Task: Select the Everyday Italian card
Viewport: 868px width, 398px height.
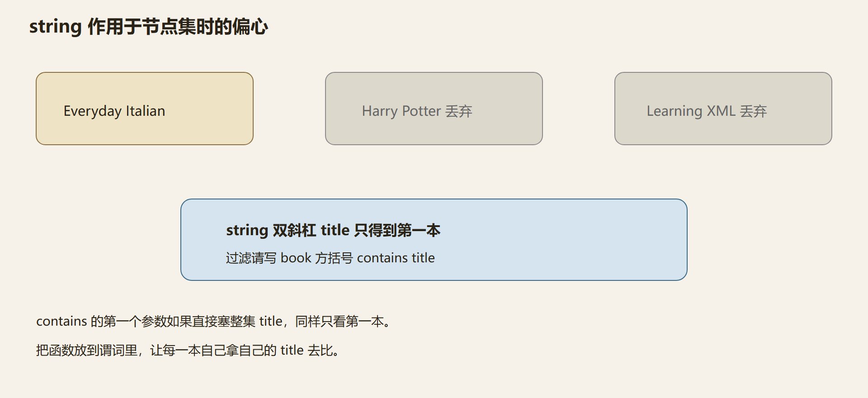Action: coord(145,109)
